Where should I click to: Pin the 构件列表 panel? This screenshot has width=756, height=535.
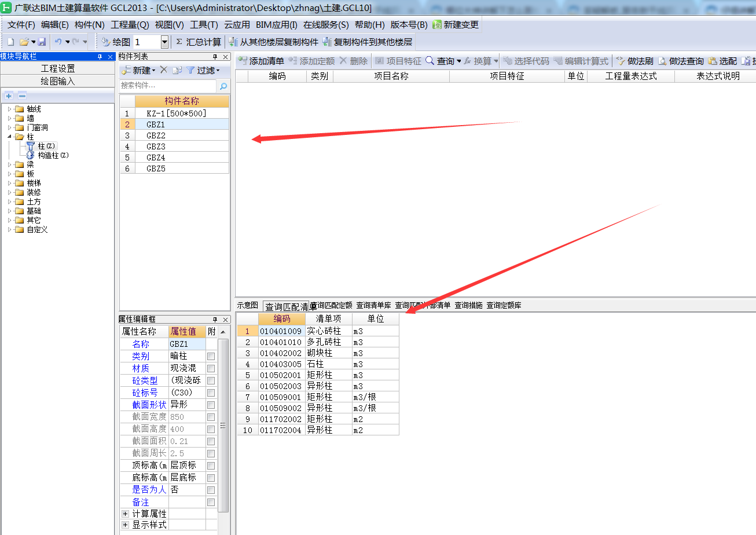coord(215,57)
